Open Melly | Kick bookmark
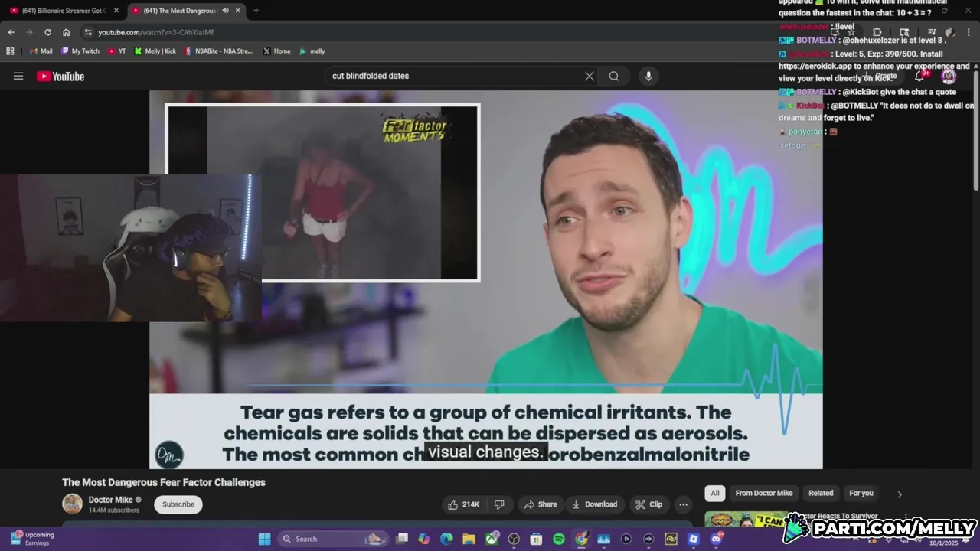Viewport: 980px width, 551px height. tap(155, 51)
